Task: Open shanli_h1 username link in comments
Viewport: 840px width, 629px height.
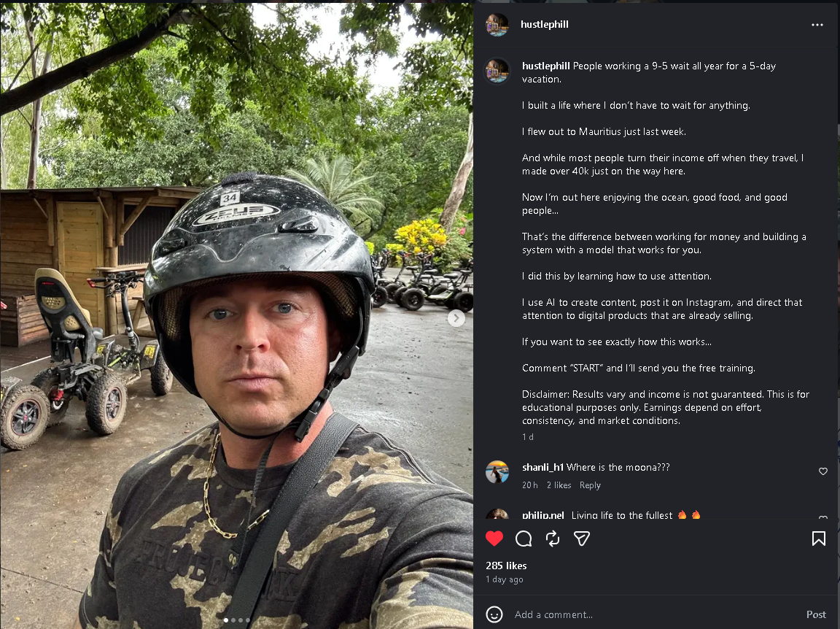Action: coord(542,468)
